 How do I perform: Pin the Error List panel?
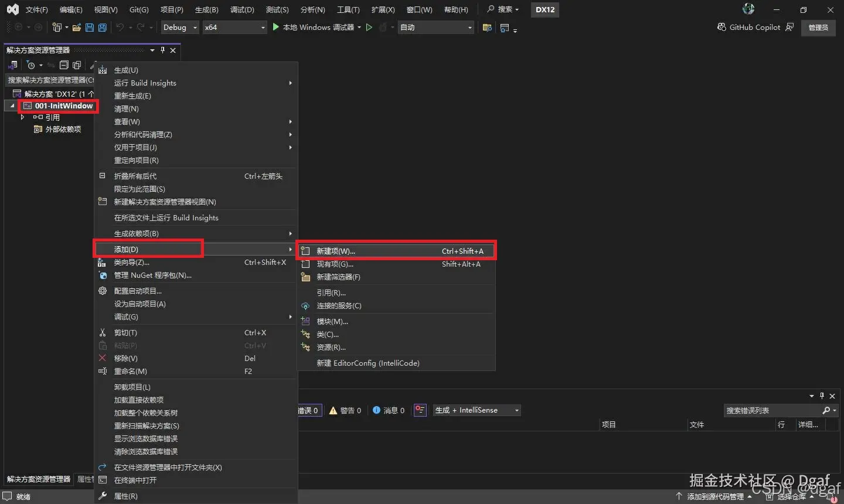click(x=822, y=396)
